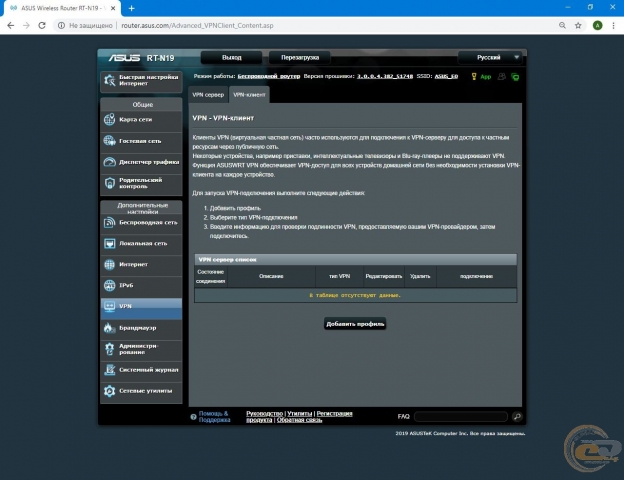Open the Chrome profile avatar
This screenshot has width=624, height=480.
(x=597, y=25)
